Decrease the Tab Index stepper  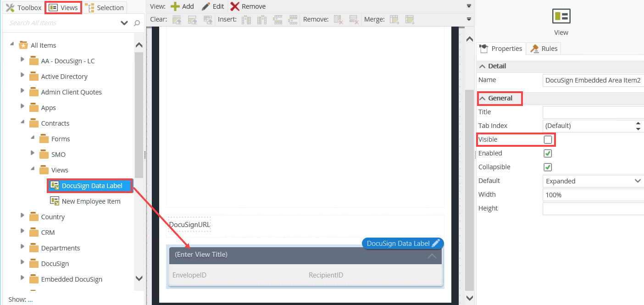638,129
